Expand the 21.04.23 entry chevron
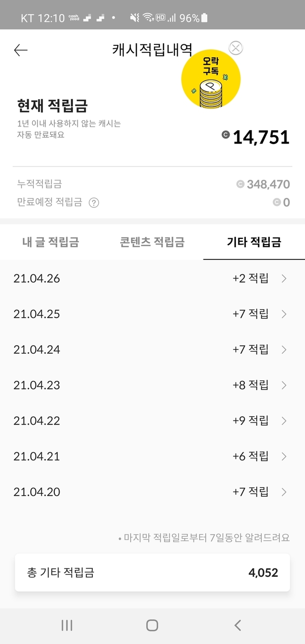Viewport: 305px width, 644px height. [284, 385]
